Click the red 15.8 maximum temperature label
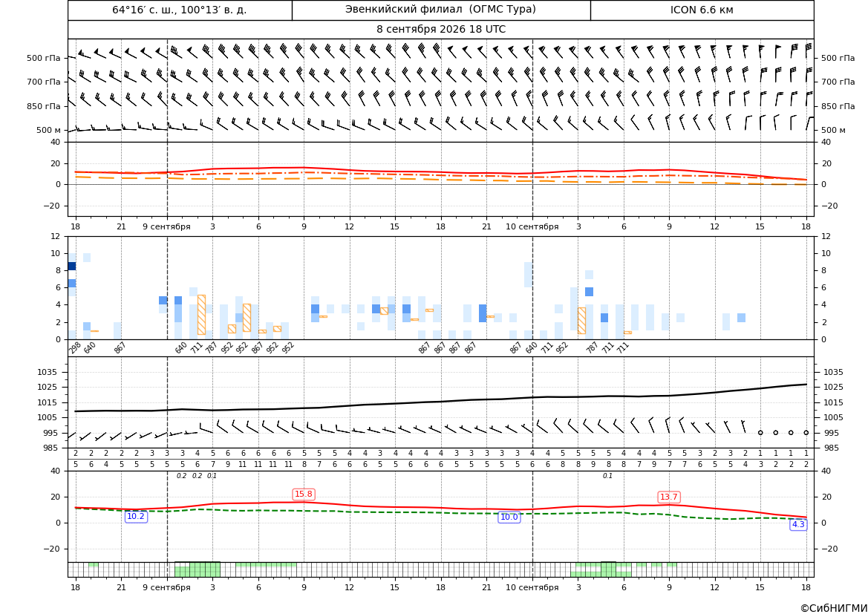868x614 pixels. (304, 494)
